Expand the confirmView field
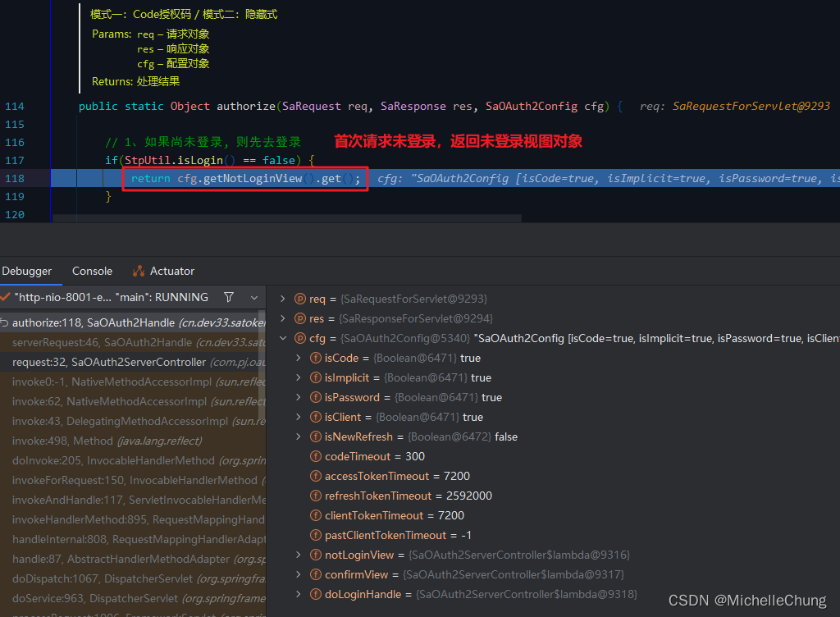The height and width of the screenshot is (617, 840). (299, 574)
